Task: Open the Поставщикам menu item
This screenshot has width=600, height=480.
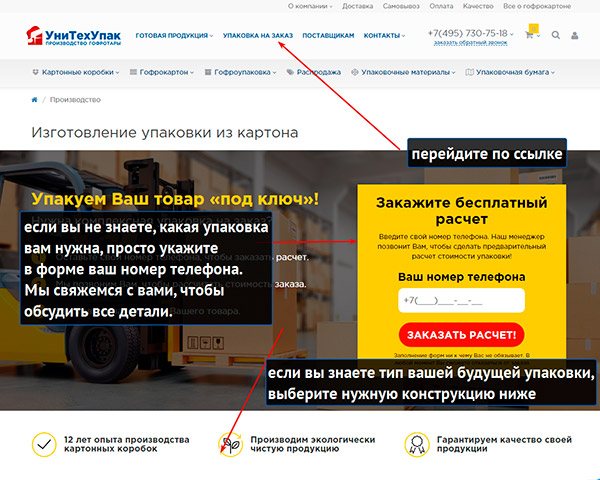Action: pyautogui.click(x=328, y=36)
